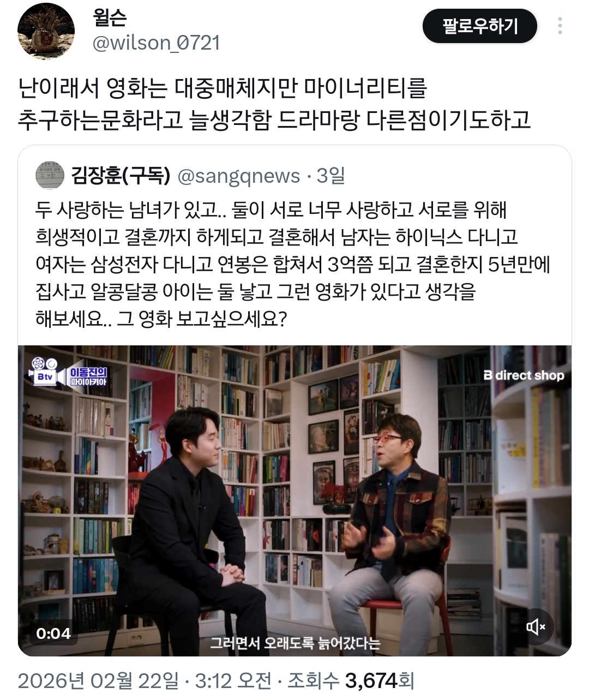Click the video subtitle 그러면서 오래도록 늙어갔다는
Screen dimensions: 589x700
(295, 643)
